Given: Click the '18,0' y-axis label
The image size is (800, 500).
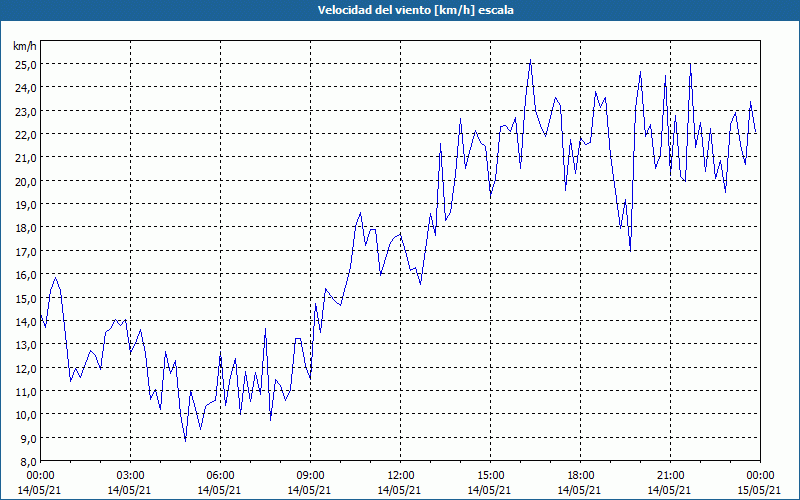Looking at the screenshot, I should click(x=27, y=228).
